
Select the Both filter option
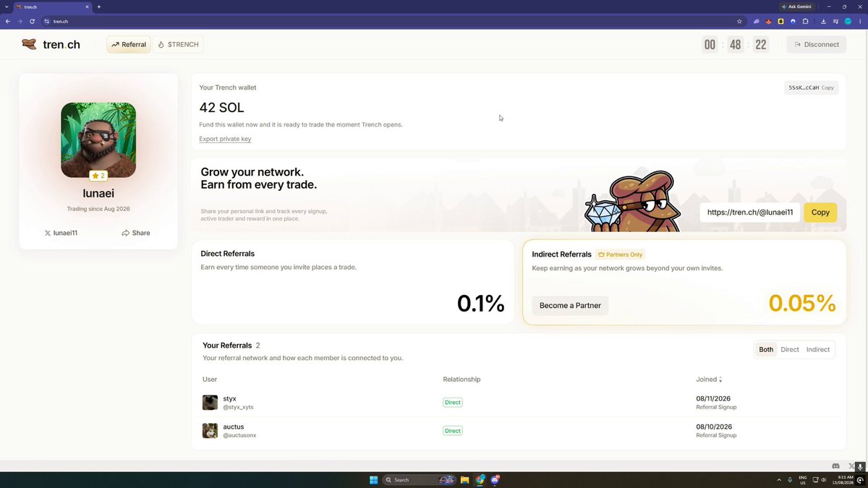coord(766,349)
